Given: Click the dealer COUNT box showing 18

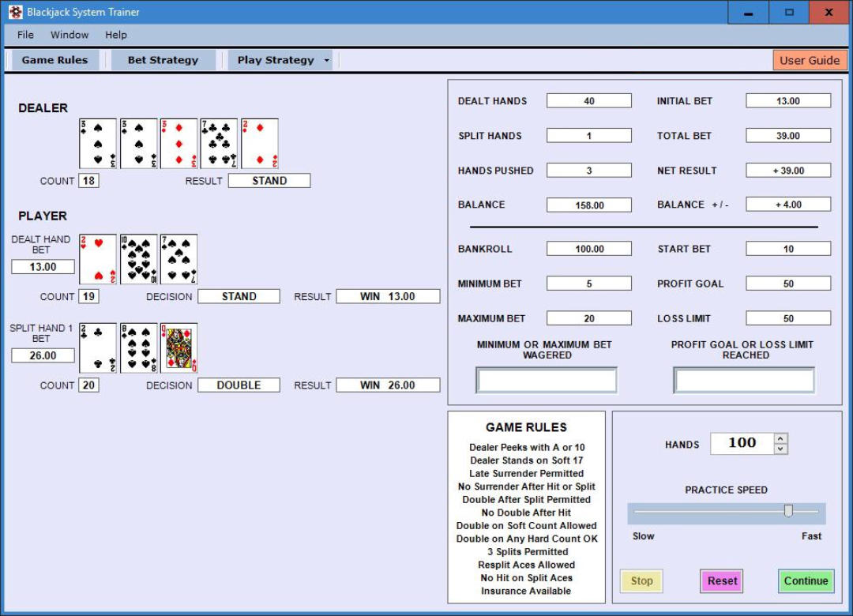Looking at the screenshot, I should pyautogui.click(x=88, y=181).
